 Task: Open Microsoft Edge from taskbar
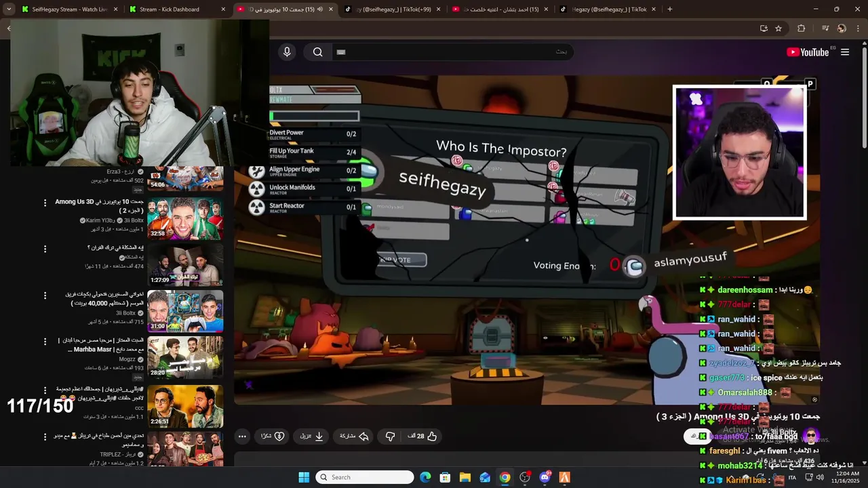[x=425, y=477]
